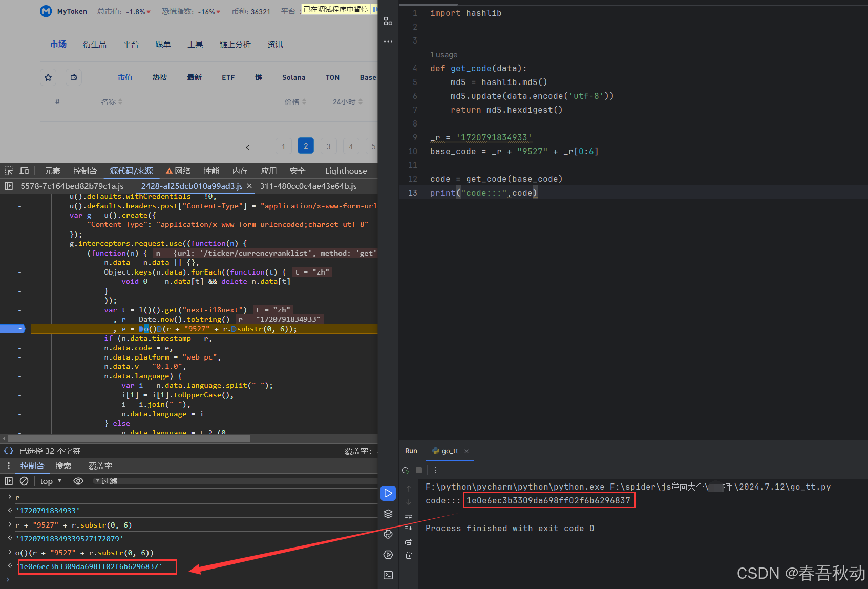Click the pretty-print braces icon
868x589 pixels.
(x=9, y=451)
